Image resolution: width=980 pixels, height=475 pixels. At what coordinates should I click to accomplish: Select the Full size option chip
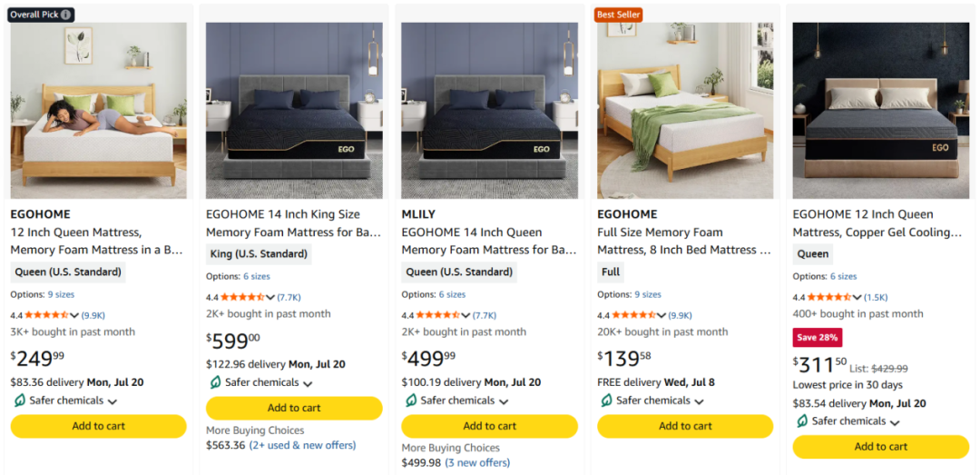pos(611,272)
